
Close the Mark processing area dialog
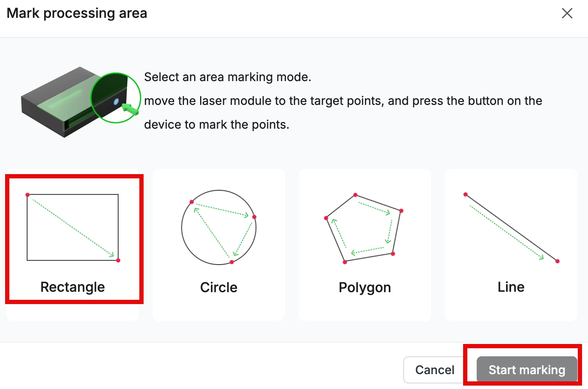pos(567,13)
